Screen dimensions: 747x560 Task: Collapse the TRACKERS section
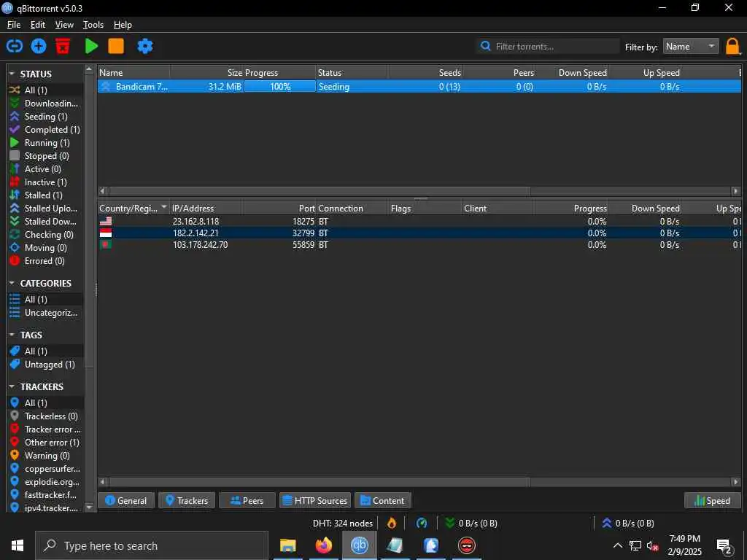click(12, 386)
